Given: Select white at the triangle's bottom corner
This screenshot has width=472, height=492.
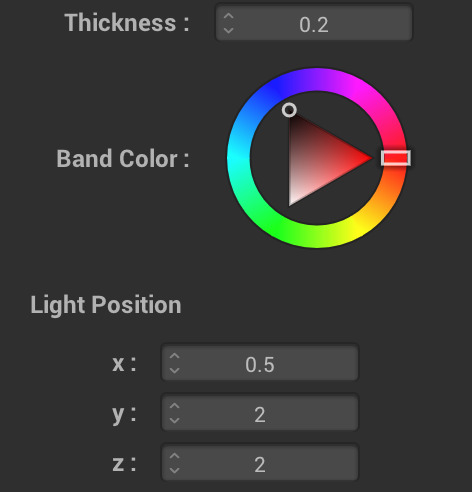Looking at the screenshot, I should pos(291,202).
